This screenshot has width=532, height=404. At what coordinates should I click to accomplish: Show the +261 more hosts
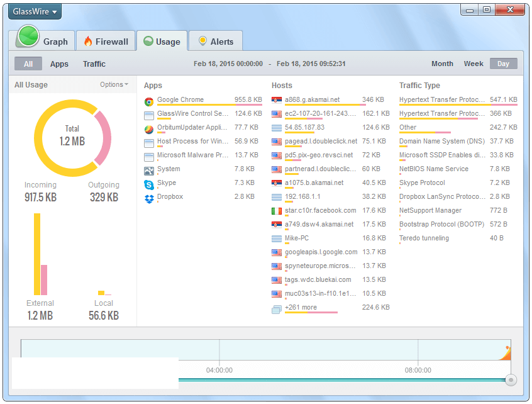[301, 307]
